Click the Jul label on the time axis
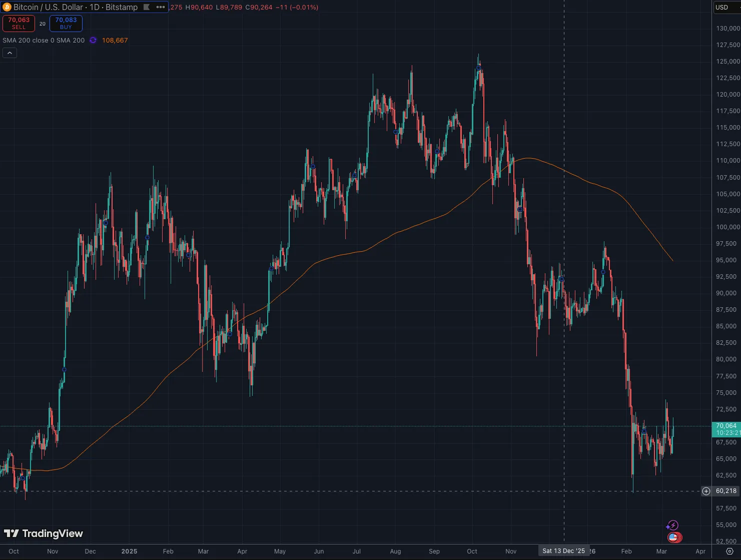741x560 pixels. tap(356, 551)
